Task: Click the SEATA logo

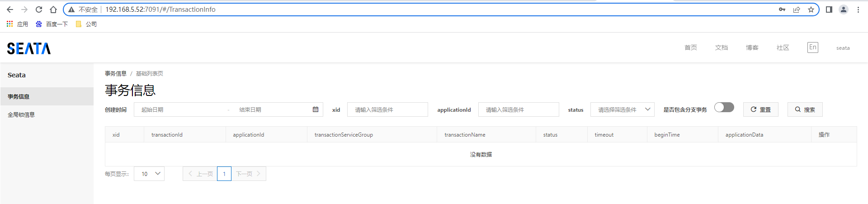Action: [29, 48]
